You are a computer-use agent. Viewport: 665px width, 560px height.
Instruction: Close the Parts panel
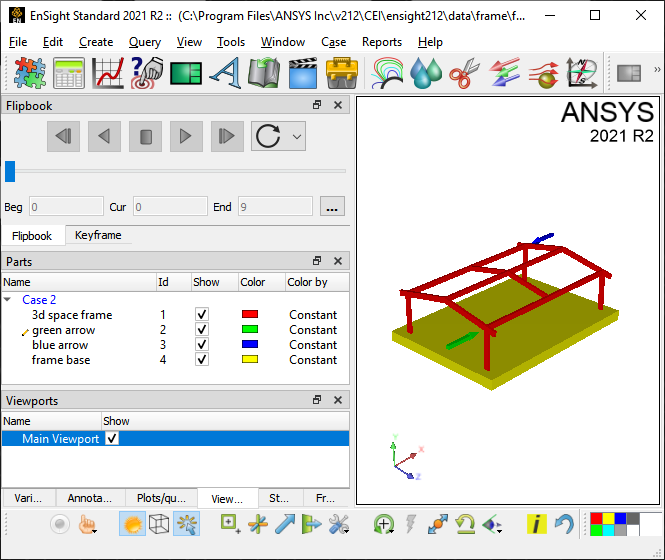338,261
